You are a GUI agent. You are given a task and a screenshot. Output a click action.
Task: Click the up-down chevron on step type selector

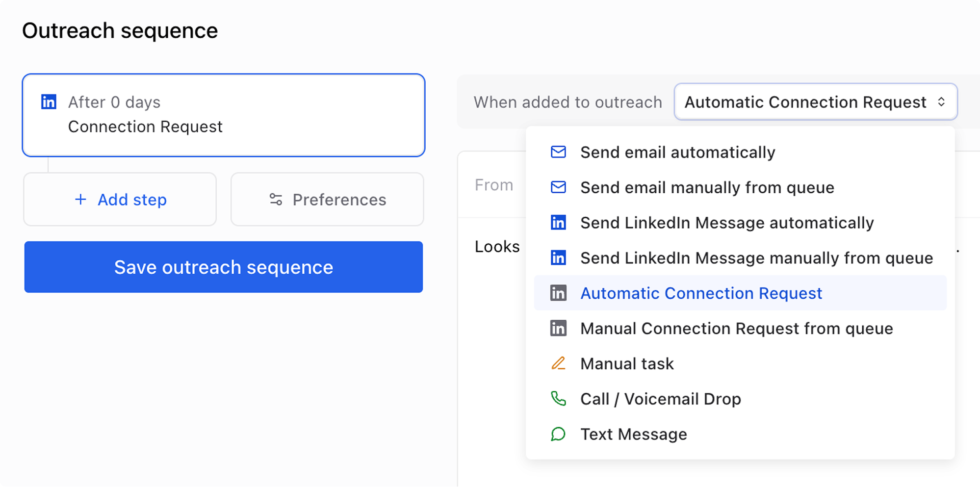coord(941,102)
